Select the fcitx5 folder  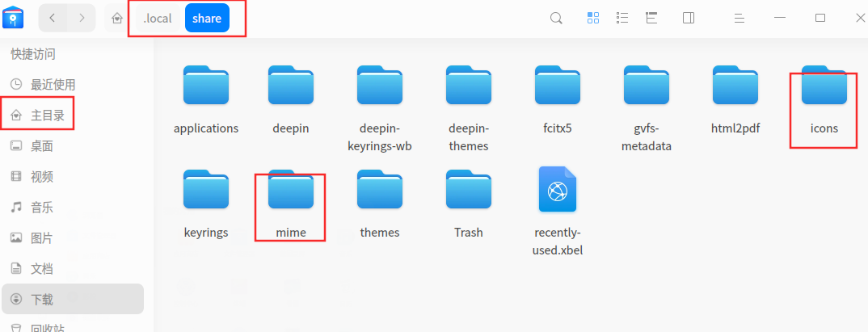pyautogui.click(x=558, y=99)
